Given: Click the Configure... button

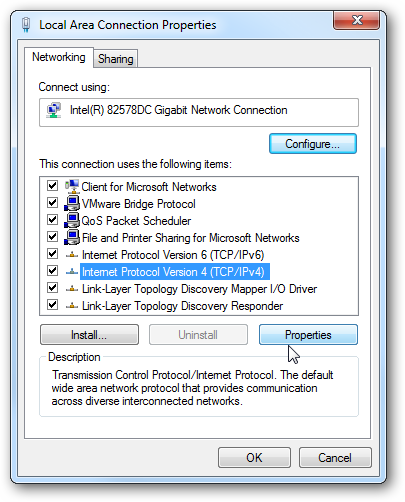Looking at the screenshot, I should point(313,144).
